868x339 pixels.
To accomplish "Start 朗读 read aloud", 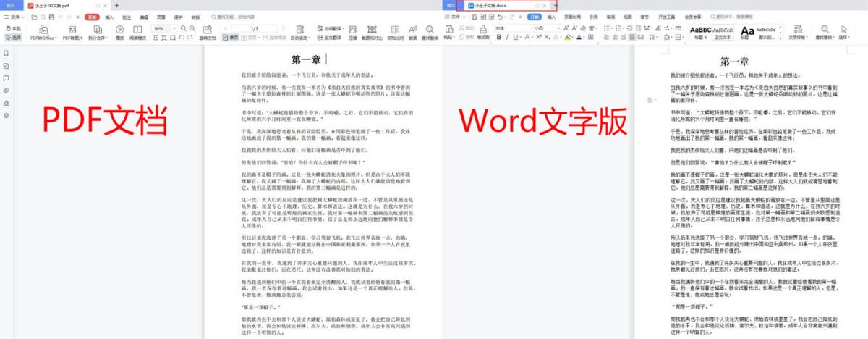I will click(412, 32).
